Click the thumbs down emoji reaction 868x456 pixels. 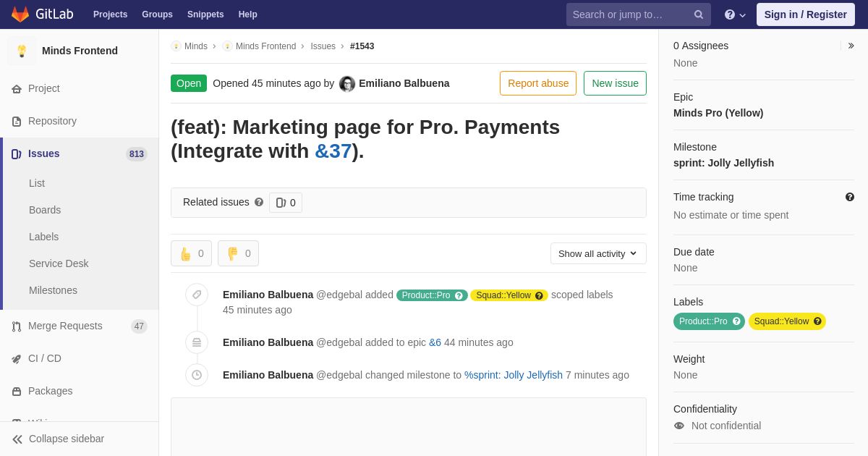238,253
